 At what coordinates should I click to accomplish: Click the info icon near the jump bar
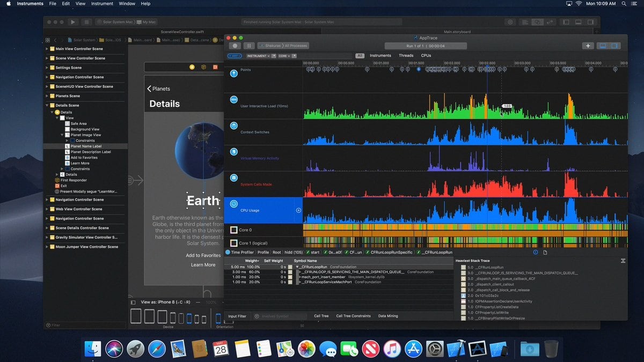coord(535,252)
